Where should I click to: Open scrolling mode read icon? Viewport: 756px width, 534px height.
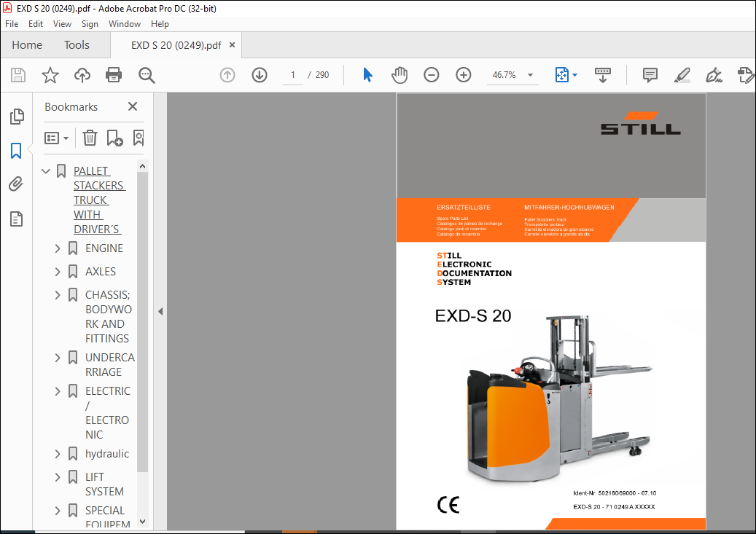coord(603,75)
